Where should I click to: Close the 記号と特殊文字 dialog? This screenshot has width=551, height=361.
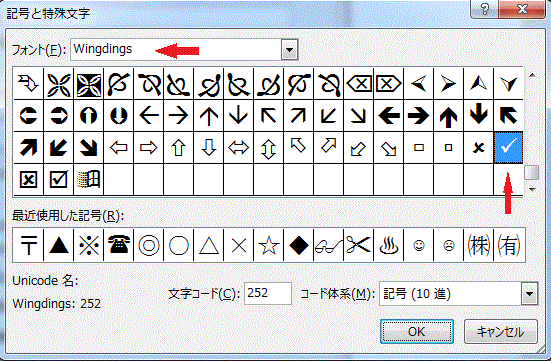522,9
